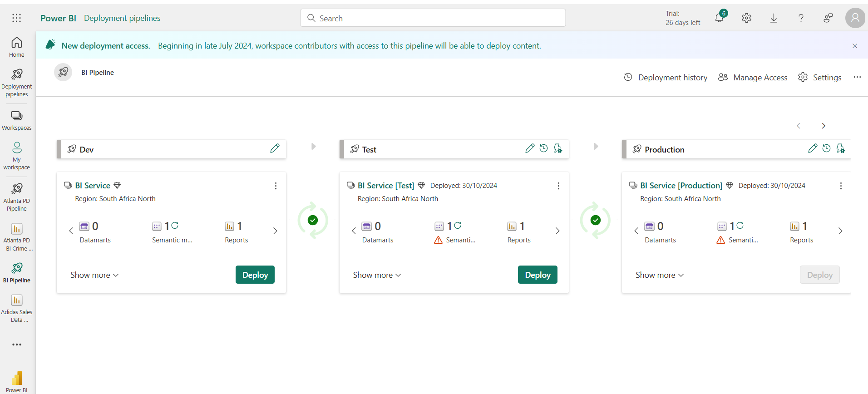Screen dimensions: 868x394
Task: Click sync status between Dev and Test
Action: click(x=313, y=220)
